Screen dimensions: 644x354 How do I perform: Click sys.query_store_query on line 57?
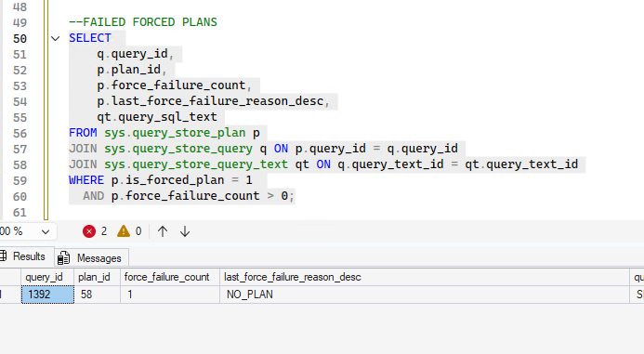pos(178,149)
